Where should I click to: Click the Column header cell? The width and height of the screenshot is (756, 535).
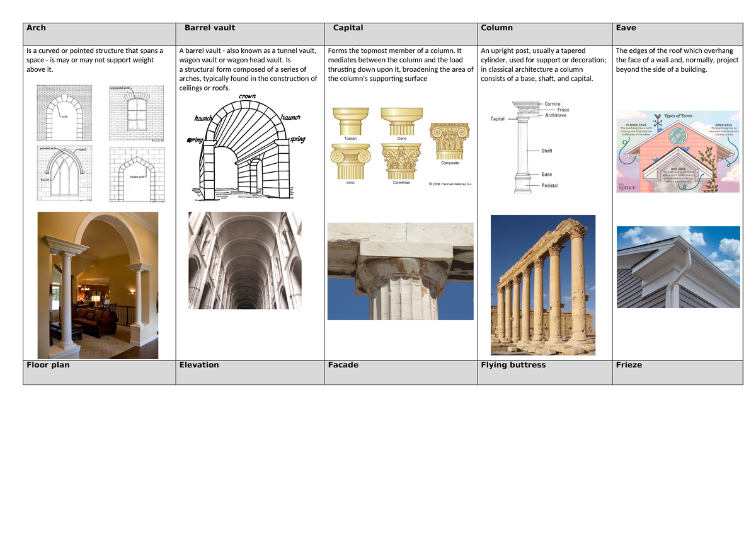[x=544, y=33]
